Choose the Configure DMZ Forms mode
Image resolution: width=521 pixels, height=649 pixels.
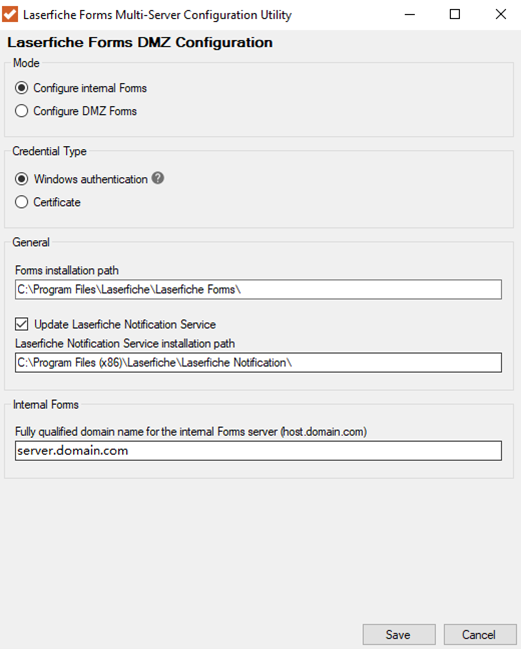point(76,111)
